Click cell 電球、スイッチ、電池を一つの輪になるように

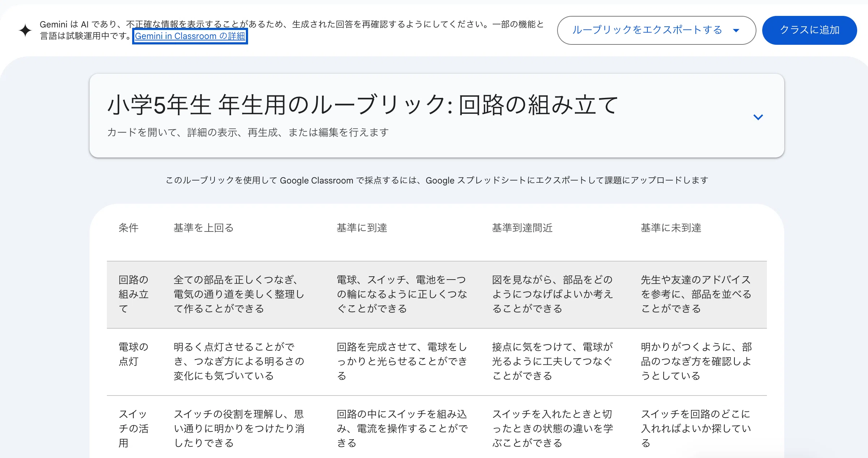pyautogui.click(x=402, y=294)
